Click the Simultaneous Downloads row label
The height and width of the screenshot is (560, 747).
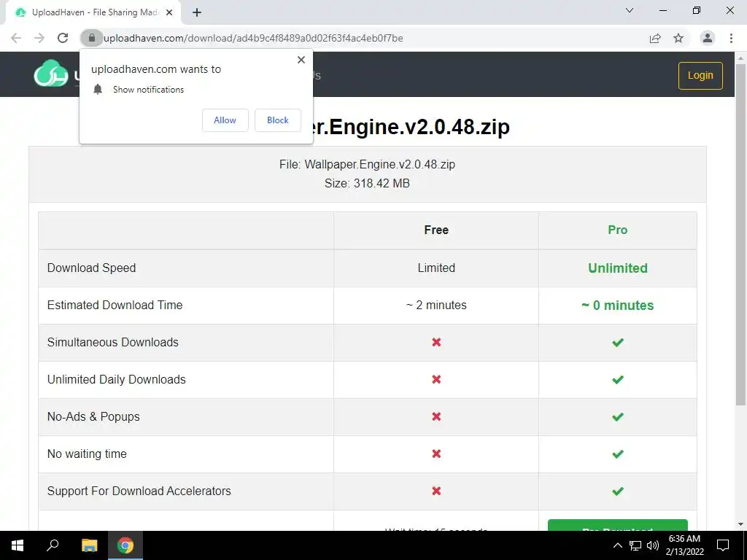[113, 343]
